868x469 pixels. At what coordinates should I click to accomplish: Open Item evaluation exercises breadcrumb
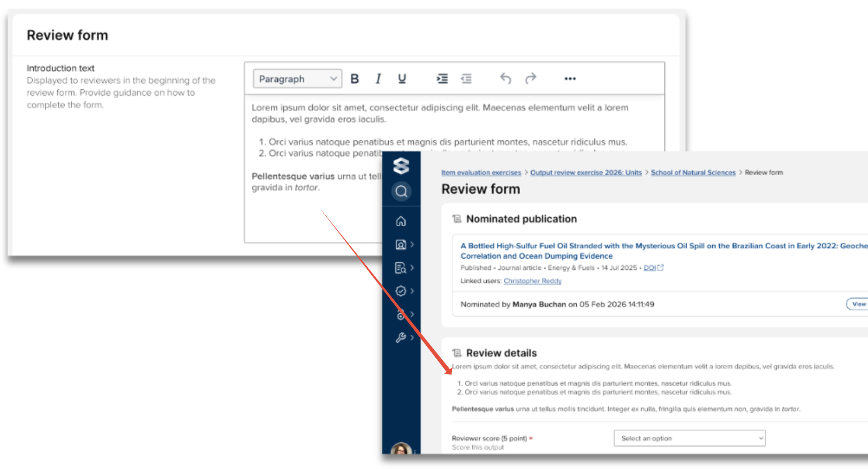480,172
